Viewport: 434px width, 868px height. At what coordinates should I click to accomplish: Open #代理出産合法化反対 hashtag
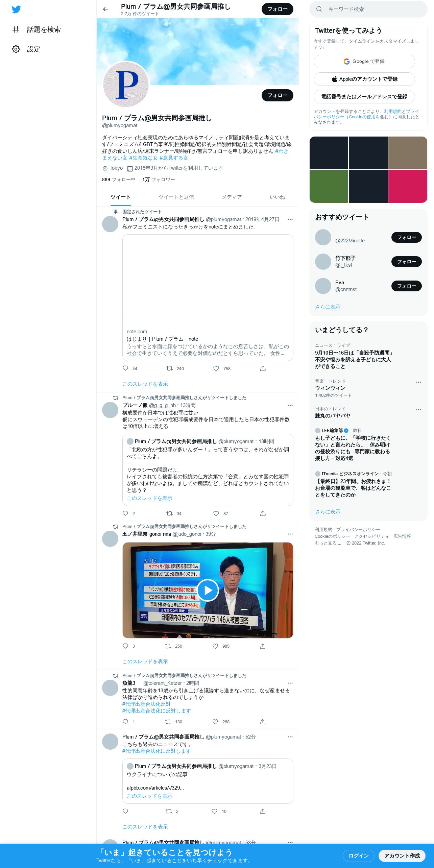point(146,704)
